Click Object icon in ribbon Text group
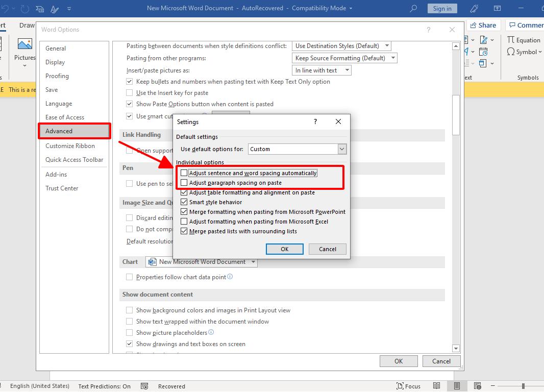Viewport: 544px width, 392px height. (x=482, y=63)
